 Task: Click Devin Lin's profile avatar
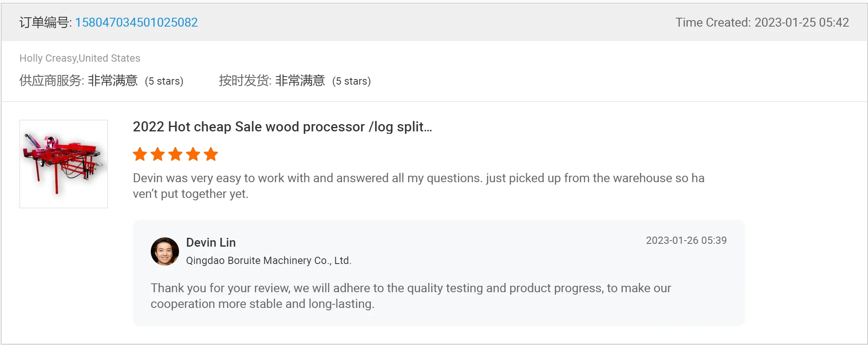[164, 251]
